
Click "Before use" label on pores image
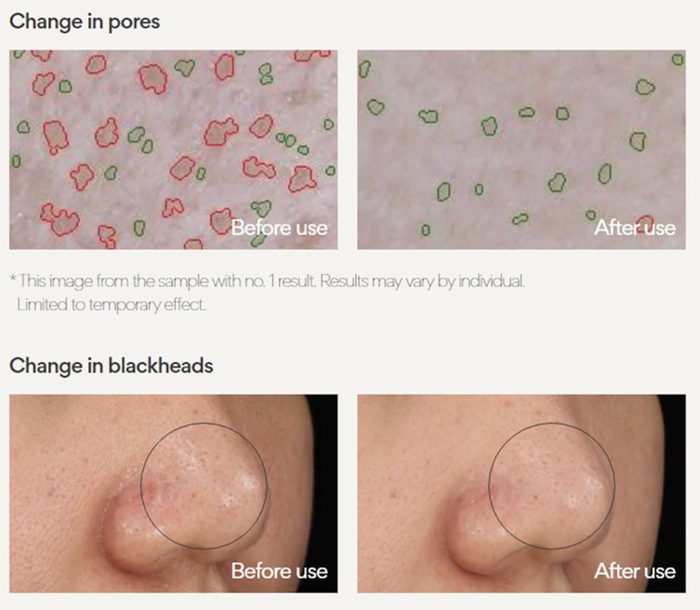[280, 228]
